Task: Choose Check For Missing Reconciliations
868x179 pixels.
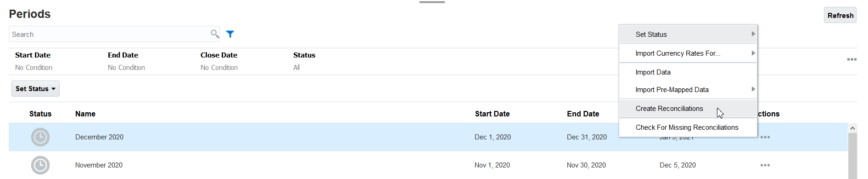Action: [x=688, y=127]
